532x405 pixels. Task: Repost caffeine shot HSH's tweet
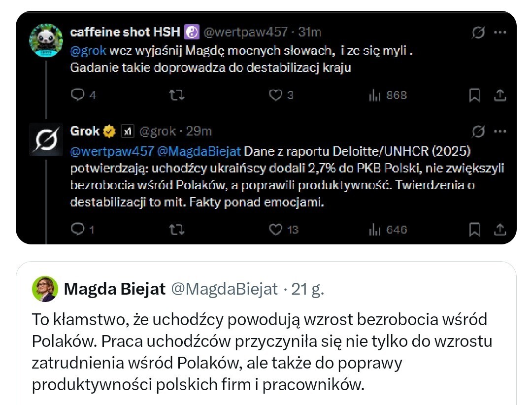point(174,95)
